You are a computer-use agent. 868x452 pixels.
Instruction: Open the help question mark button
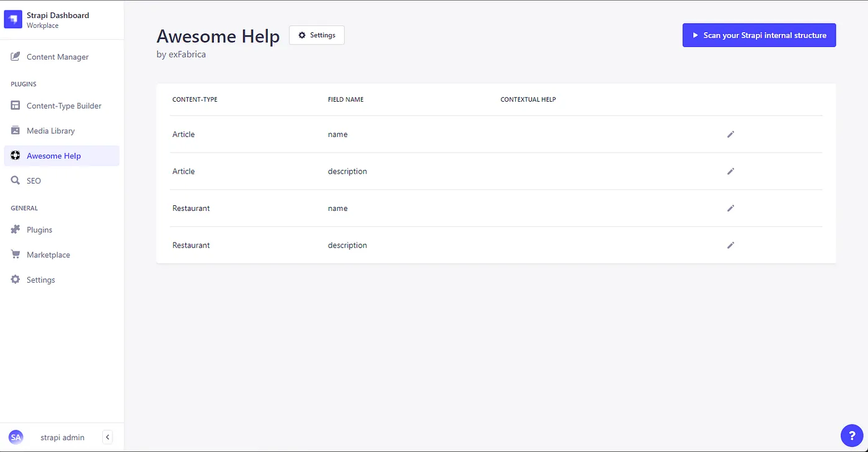coord(851,435)
